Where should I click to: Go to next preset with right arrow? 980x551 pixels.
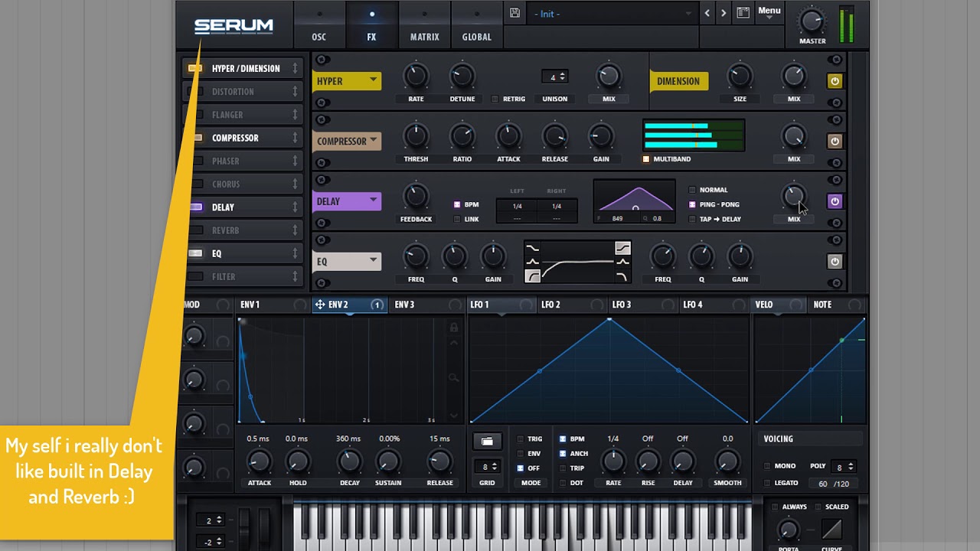(x=724, y=13)
